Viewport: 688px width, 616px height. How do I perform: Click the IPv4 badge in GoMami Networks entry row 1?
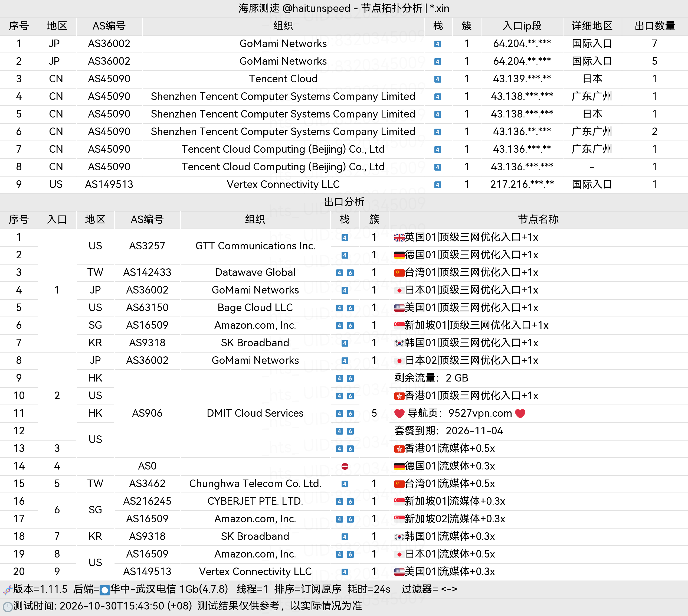437,44
